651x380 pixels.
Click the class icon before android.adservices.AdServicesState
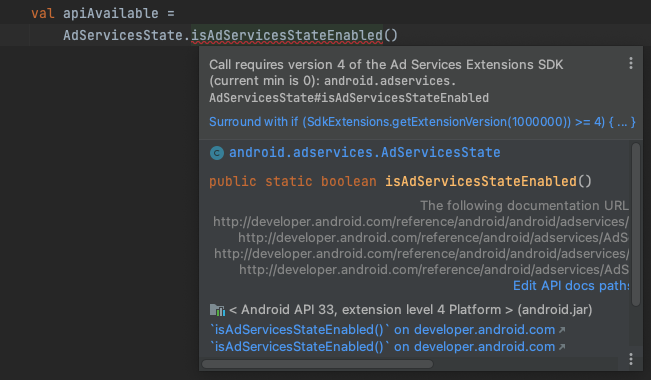(217, 153)
